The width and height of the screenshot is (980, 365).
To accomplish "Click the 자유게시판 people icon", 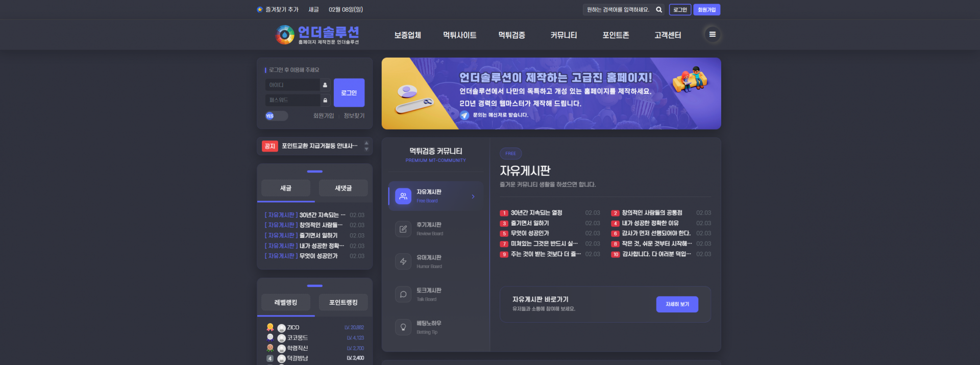I will coord(403,196).
